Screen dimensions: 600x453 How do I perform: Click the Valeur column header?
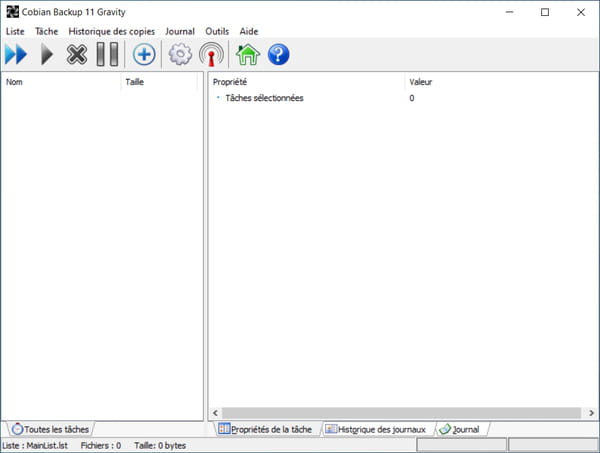[x=501, y=82]
